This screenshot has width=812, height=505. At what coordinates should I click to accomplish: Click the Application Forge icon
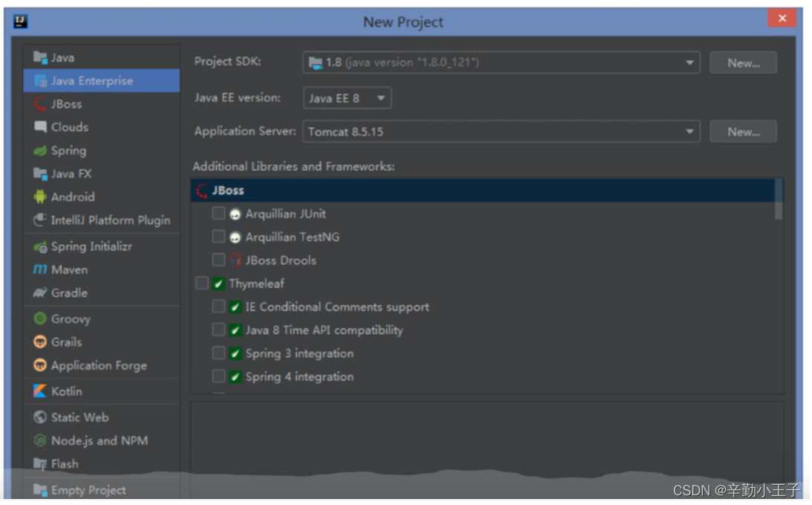(40, 365)
